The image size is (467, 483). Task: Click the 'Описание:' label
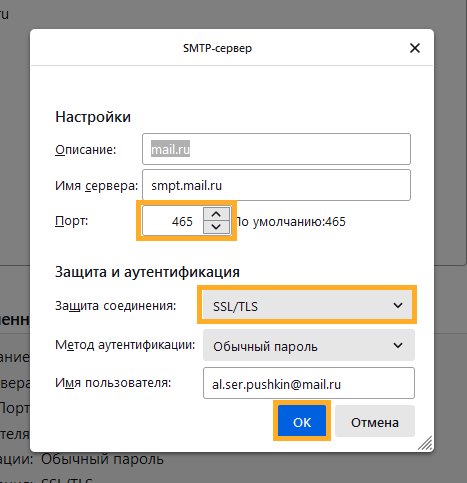point(86,150)
